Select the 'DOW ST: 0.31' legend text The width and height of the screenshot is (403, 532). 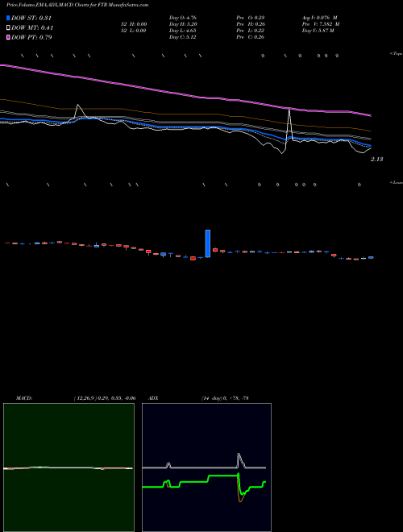[31, 18]
